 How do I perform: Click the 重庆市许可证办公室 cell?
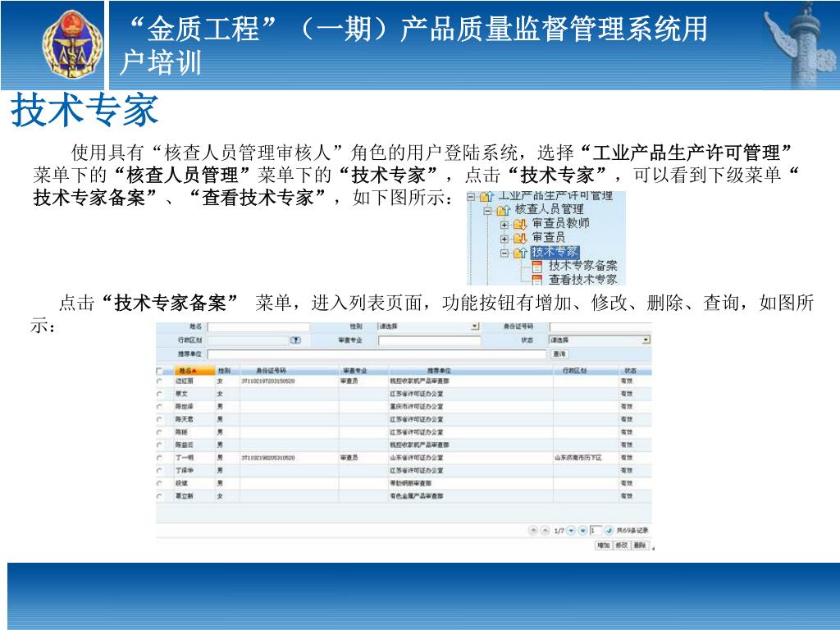416,407
